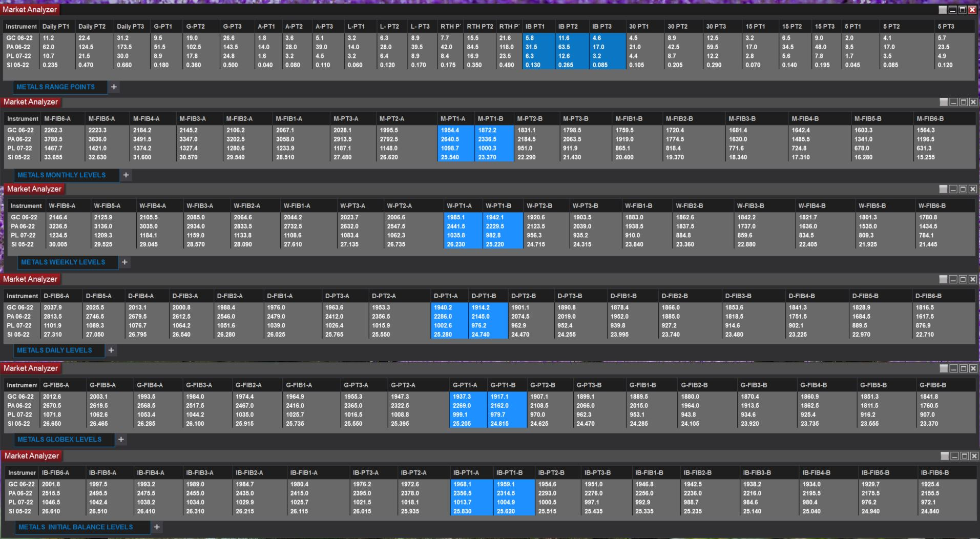The height and width of the screenshot is (539, 980).
Task: Click the IB PT1 column header
Action: 538,27
